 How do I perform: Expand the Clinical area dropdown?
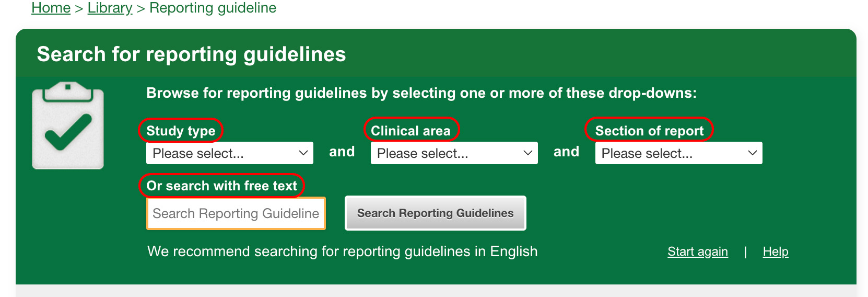pos(454,153)
